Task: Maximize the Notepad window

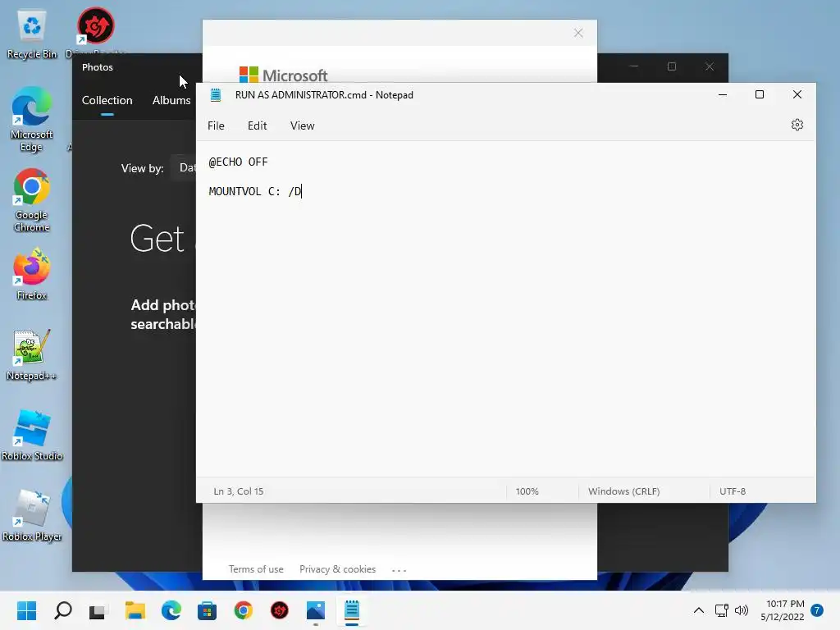Action: (x=759, y=95)
